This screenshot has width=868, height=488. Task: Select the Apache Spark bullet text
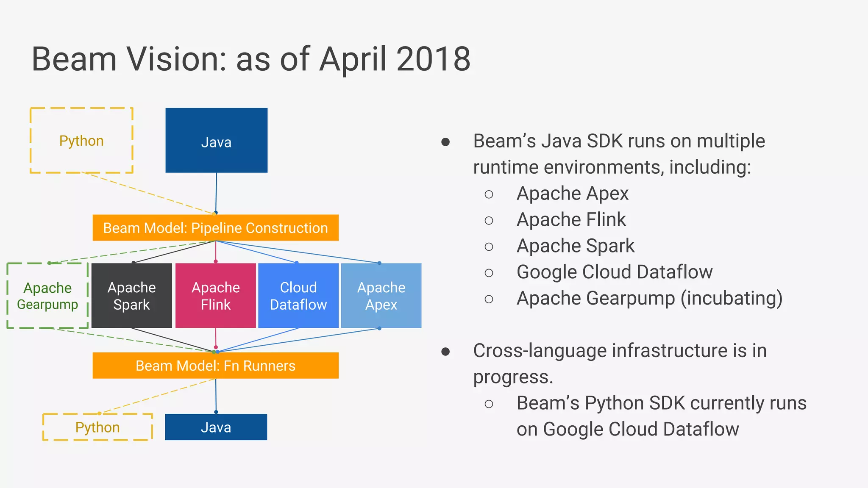(575, 246)
